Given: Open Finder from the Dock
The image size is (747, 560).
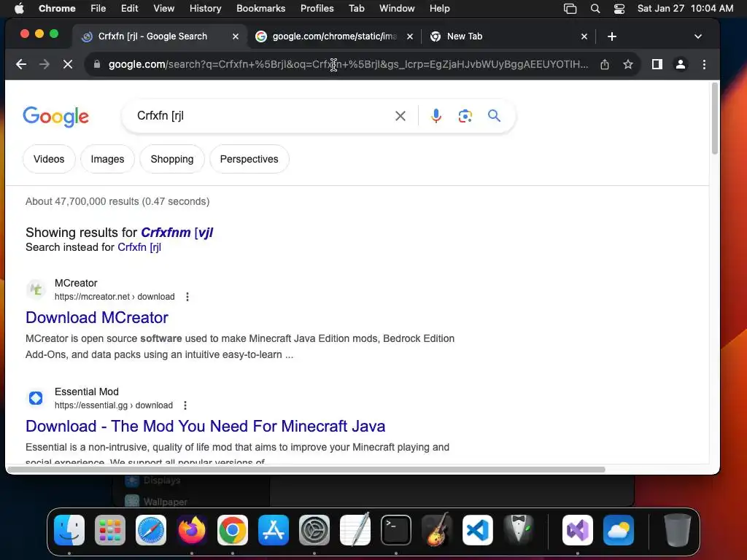Looking at the screenshot, I should pos(69,530).
